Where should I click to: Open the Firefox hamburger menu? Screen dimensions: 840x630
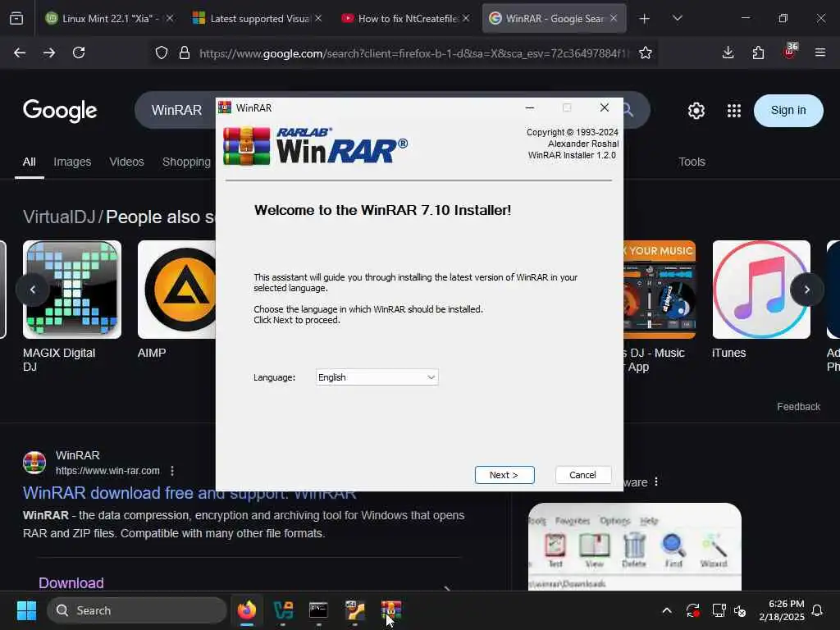pos(820,52)
